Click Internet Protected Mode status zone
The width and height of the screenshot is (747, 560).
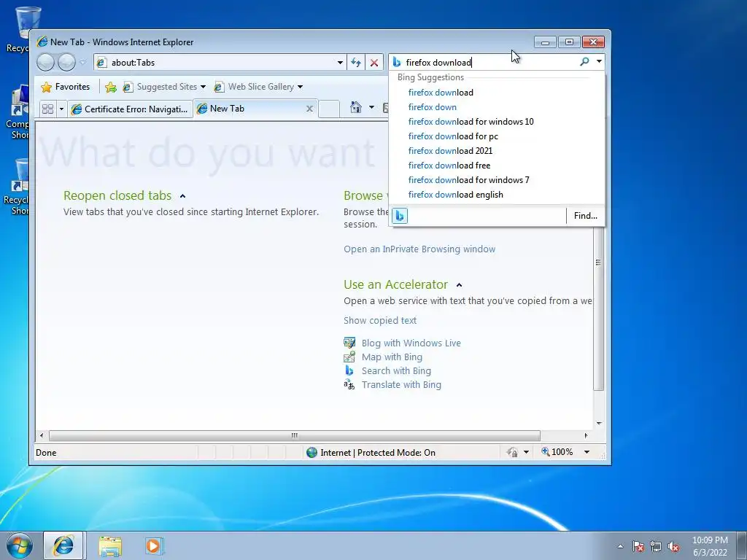[371, 452]
